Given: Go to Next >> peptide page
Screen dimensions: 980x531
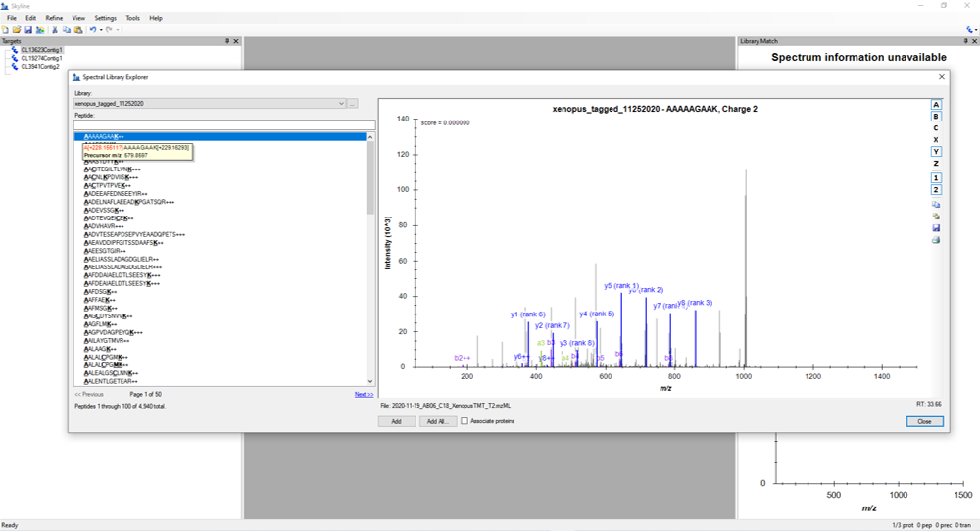Looking at the screenshot, I should pos(364,394).
